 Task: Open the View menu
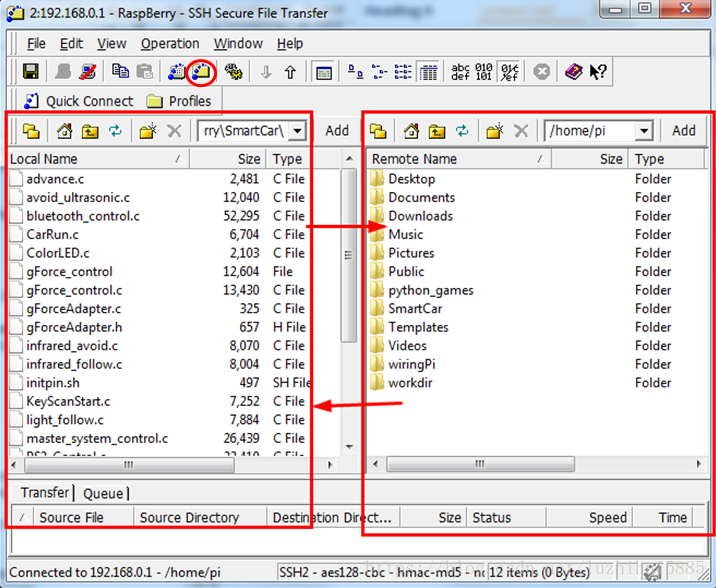[111, 44]
